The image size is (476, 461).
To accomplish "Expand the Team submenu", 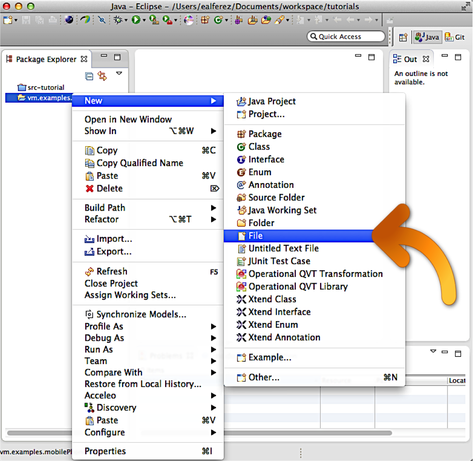I will pos(148,361).
